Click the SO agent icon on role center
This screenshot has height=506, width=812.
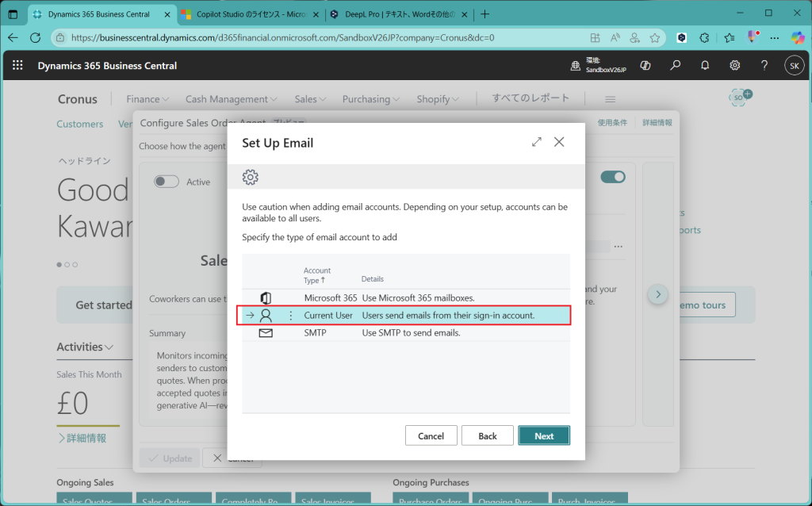[x=739, y=97]
